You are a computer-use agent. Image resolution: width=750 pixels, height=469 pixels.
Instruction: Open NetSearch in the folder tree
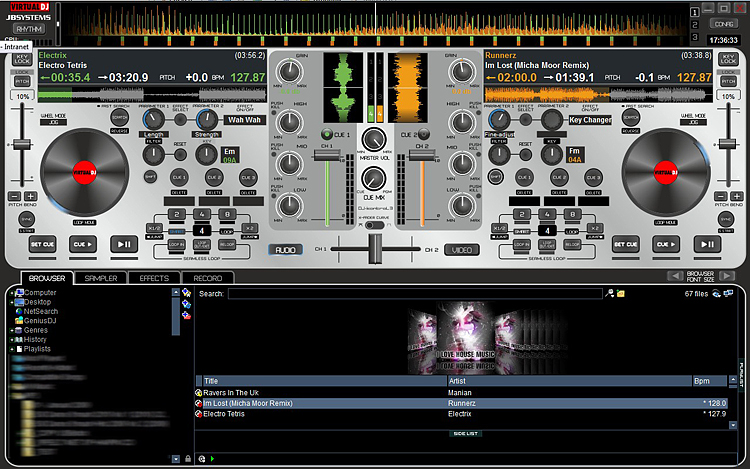tap(41, 311)
